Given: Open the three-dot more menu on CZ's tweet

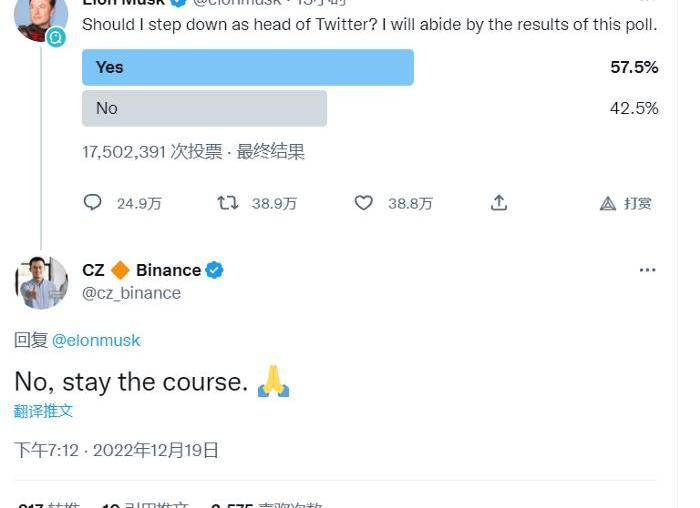Looking at the screenshot, I should 647,270.
